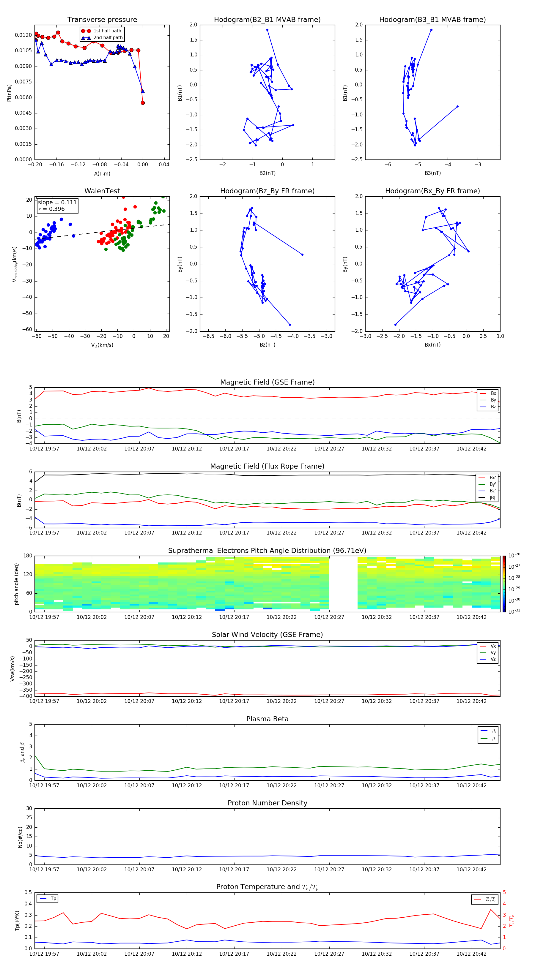Click the pitch angle colorbar
535x980 pixels.
pyautogui.click(x=504, y=584)
